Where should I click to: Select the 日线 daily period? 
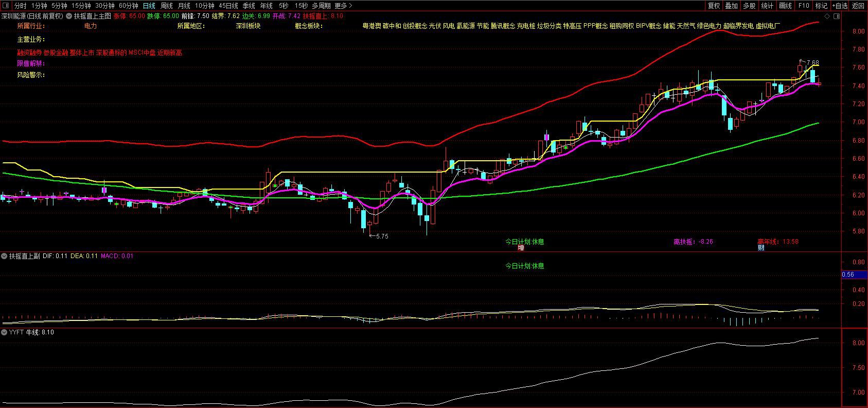click(149, 6)
